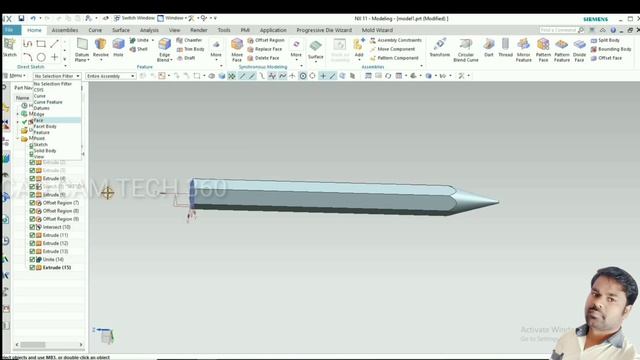Click the Chamfer button

coord(189,40)
